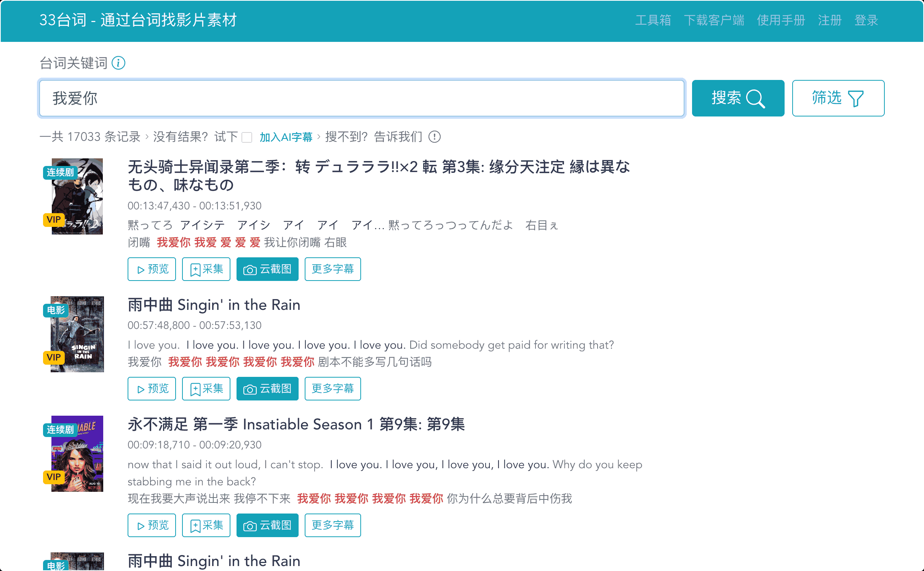Enable the 加入AI字幕 checkbox
The image size is (924, 571).
click(x=247, y=137)
